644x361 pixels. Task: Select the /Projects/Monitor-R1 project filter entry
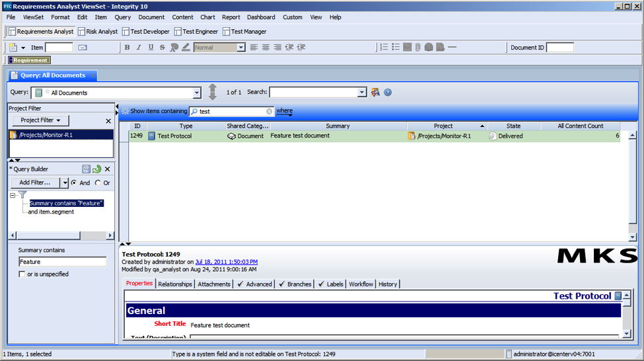[61, 135]
